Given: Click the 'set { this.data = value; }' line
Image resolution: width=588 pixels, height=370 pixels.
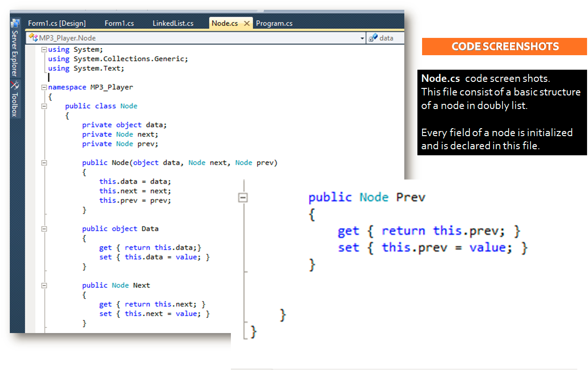Looking at the screenshot, I should tap(154, 257).
